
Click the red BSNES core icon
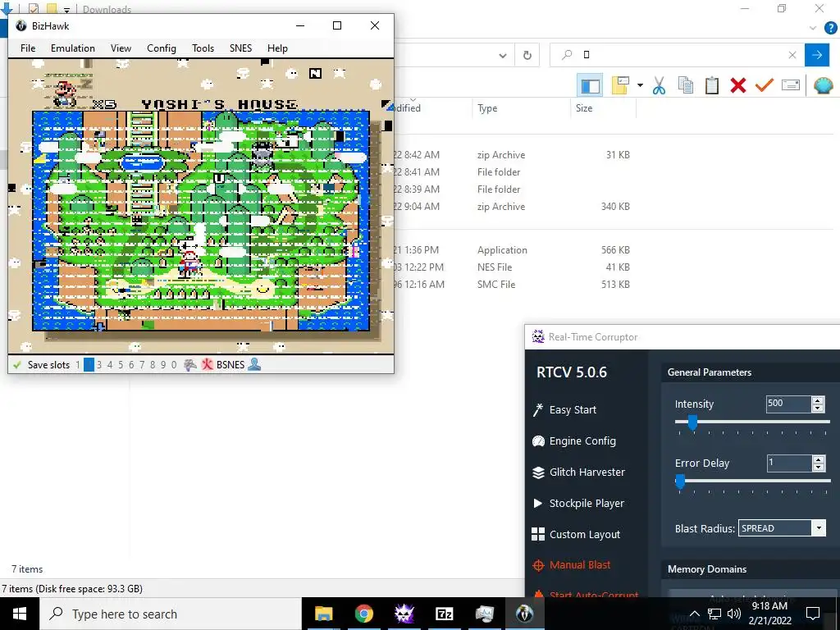(207, 365)
